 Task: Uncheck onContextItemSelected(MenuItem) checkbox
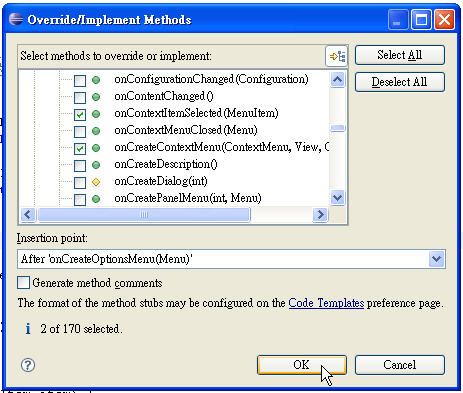click(80, 114)
